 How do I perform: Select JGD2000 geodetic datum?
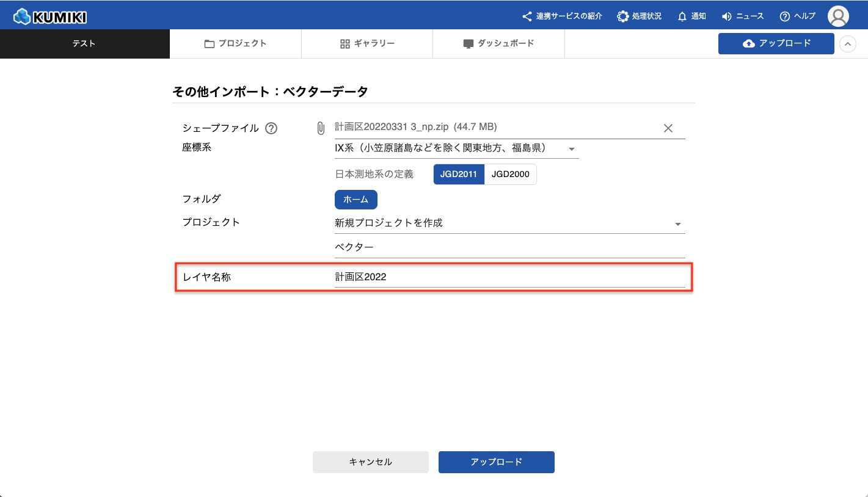click(510, 174)
